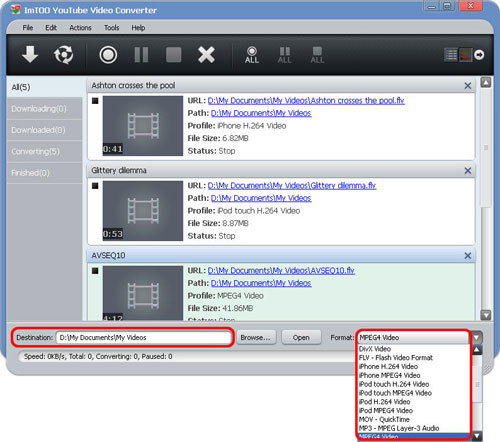Click AVSEQ10 video thumbnail
The height and width of the screenshot is (442, 500).
(x=143, y=293)
